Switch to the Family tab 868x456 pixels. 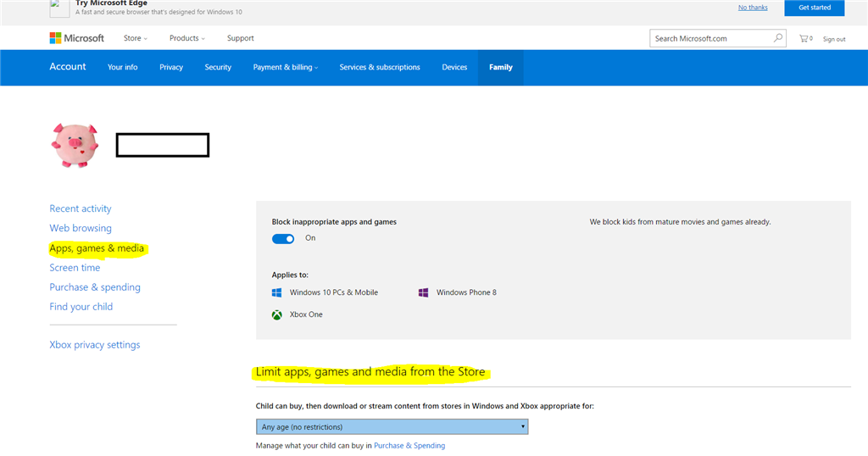coord(500,68)
